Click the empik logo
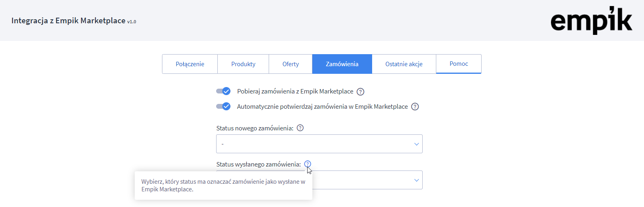644x207 pixels. point(591,20)
